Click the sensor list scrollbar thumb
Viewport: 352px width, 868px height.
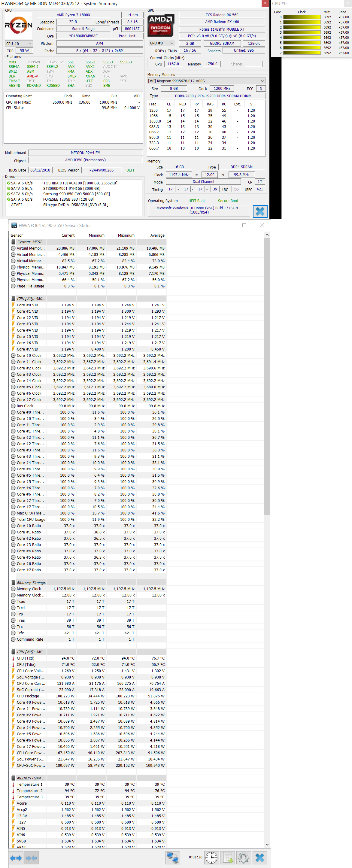(x=267, y=376)
